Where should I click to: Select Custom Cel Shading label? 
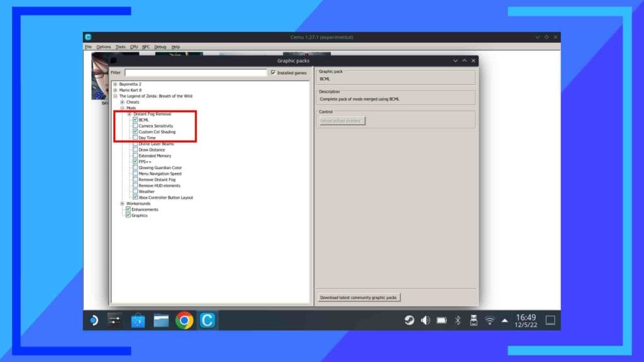[157, 132]
